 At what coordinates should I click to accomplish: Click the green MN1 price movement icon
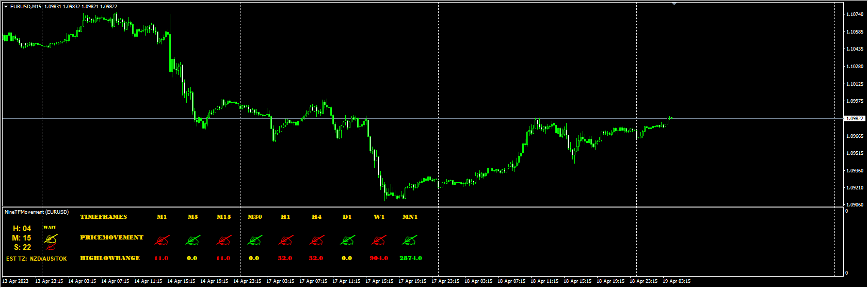pyautogui.click(x=410, y=240)
